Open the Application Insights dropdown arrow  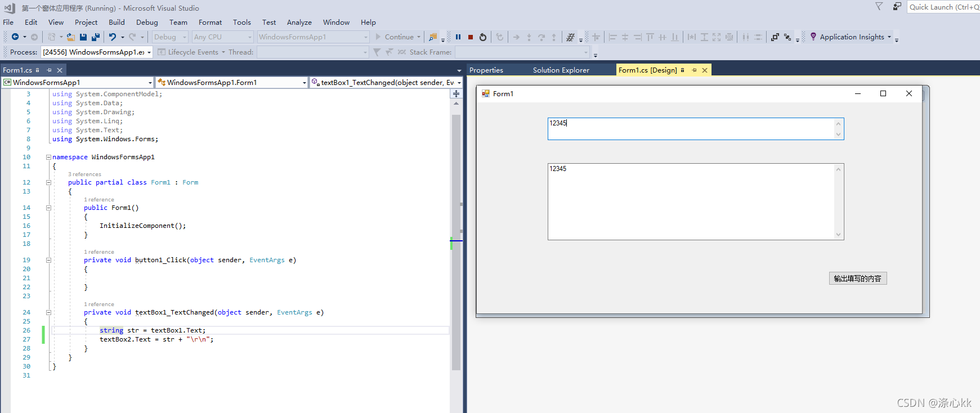pos(889,37)
